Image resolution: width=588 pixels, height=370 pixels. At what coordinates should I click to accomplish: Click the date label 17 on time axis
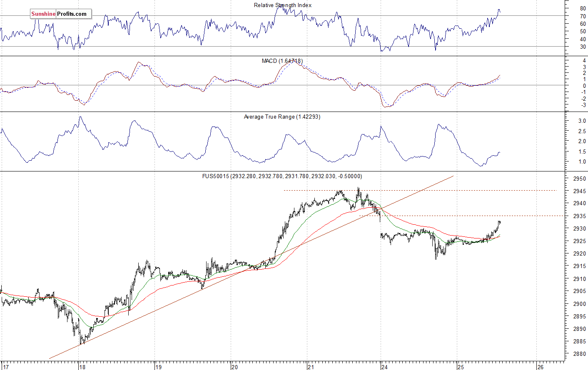click(5, 367)
